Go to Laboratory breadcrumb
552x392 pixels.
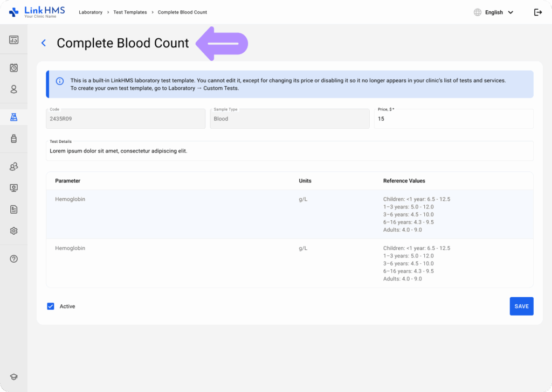[x=91, y=12]
